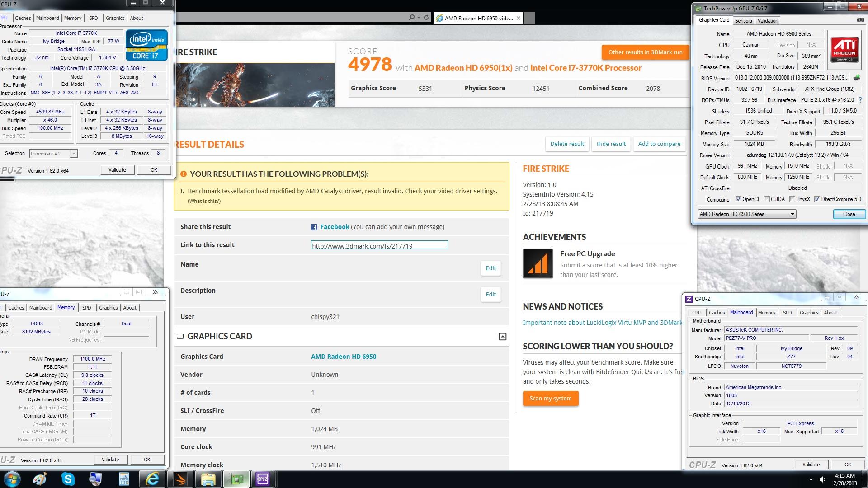Open Skype from the taskbar
Viewport: 868px width, 488px height.
click(x=68, y=479)
